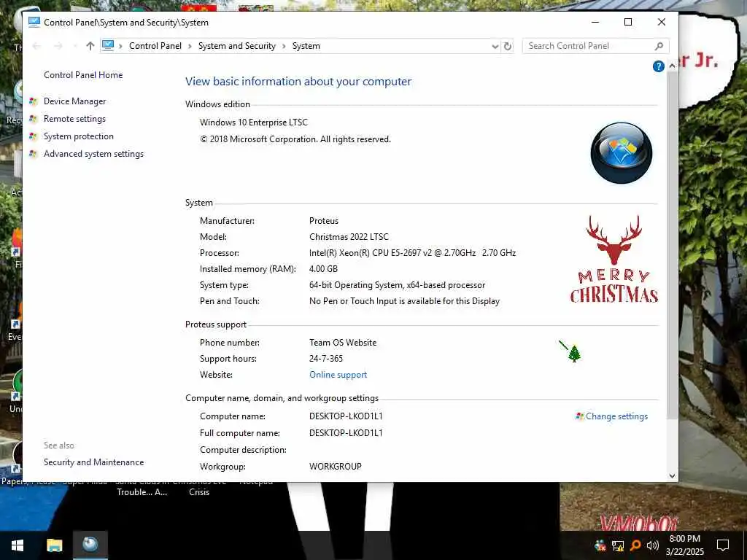
Task: Refresh the System page
Action: (x=508, y=46)
